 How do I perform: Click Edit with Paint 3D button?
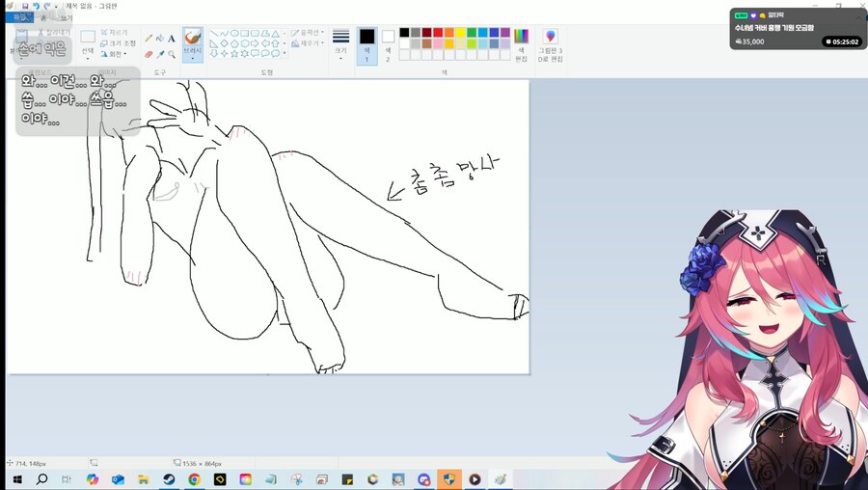(x=551, y=45)
